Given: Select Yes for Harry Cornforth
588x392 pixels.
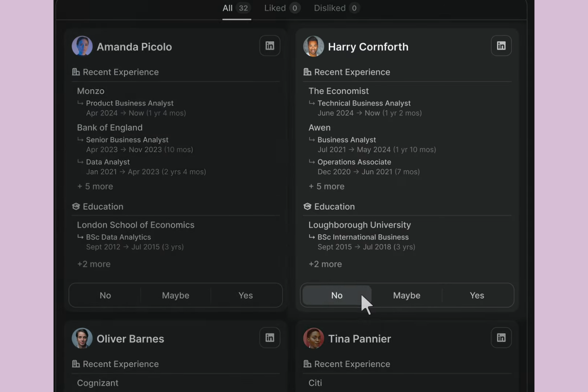Looking at the screenshot, I should (x=477, y=295).
